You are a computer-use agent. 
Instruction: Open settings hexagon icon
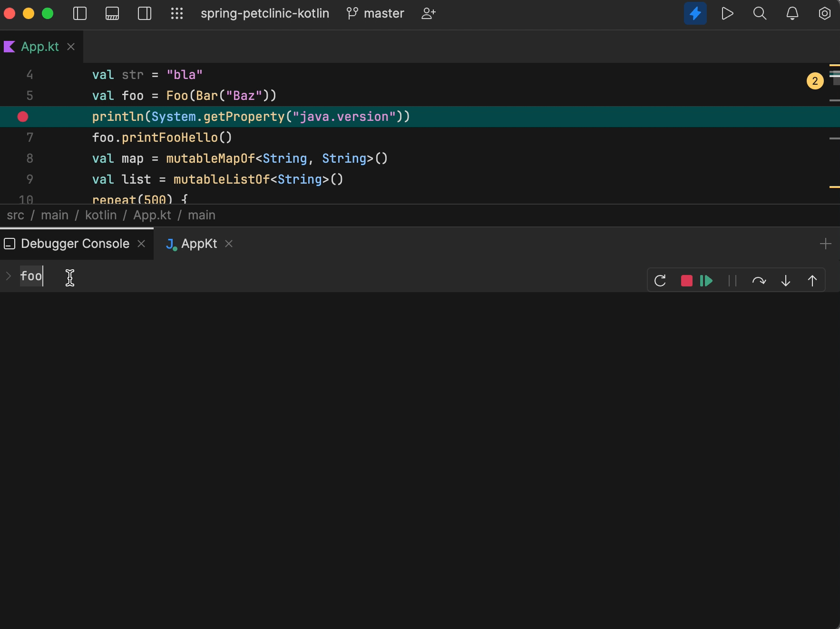pyautogui.click(x=824, y=13)
